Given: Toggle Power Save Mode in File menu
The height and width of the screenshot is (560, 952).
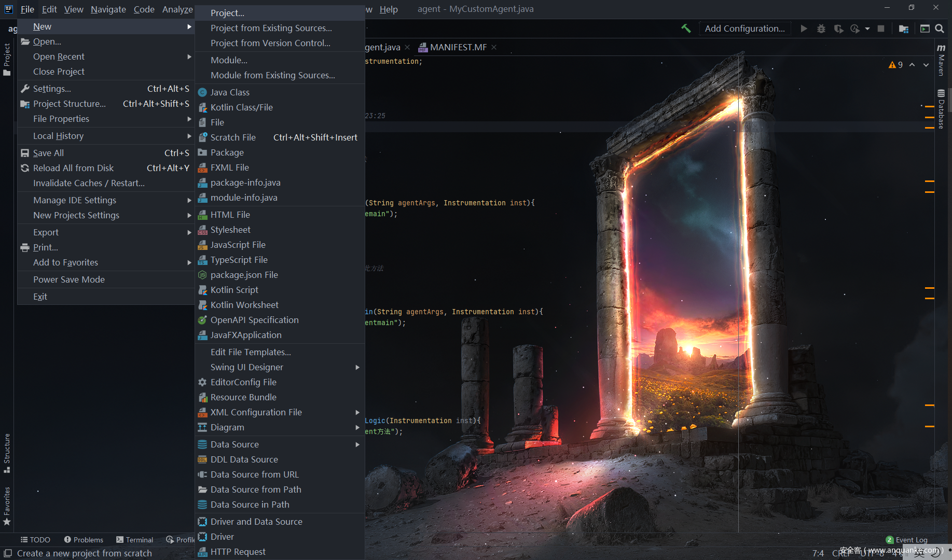Looking at the screenshot, I should point(69,279).
